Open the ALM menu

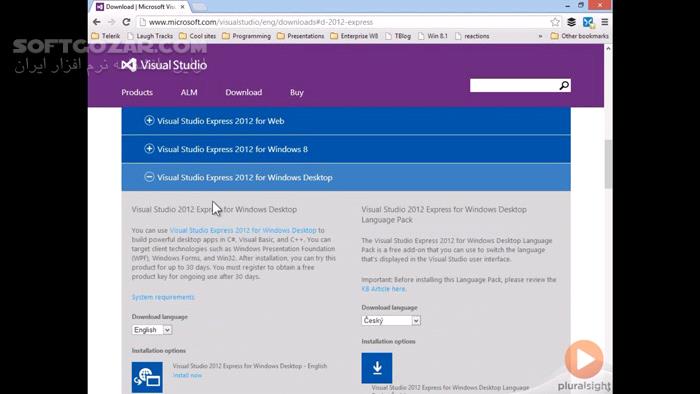click(189, 92)
